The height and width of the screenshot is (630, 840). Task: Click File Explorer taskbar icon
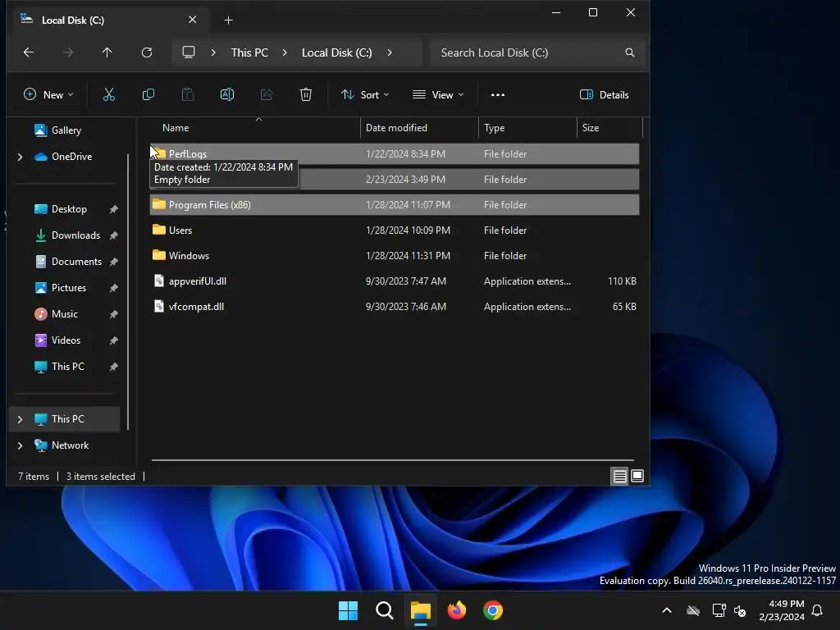(421, 610)
